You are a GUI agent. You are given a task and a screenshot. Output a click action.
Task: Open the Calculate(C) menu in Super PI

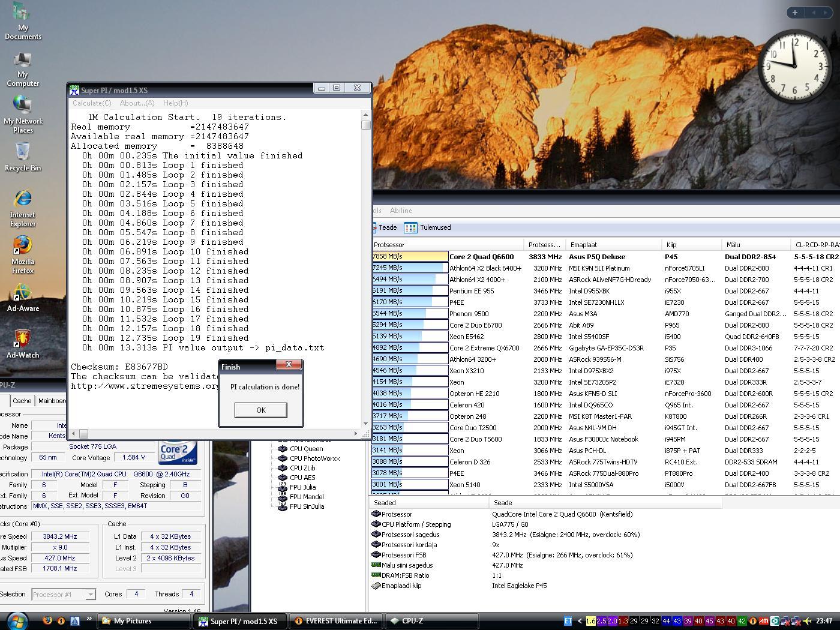pos(92,103)
